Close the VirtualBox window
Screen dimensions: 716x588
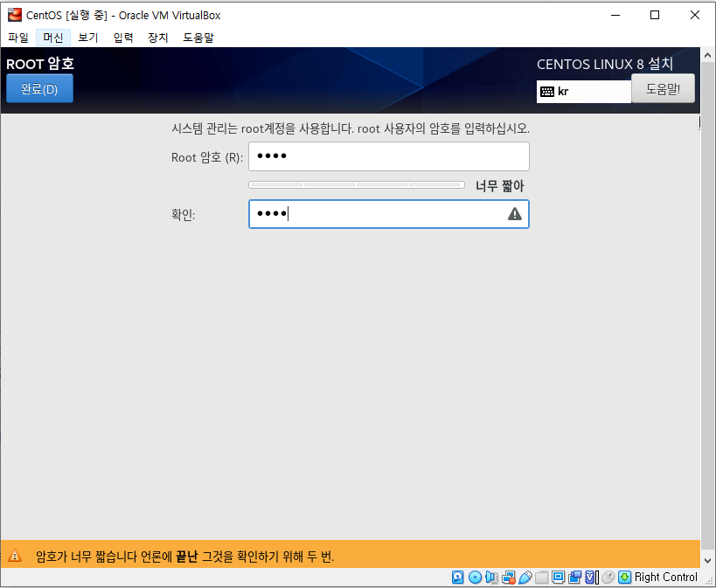pos(694,15)
